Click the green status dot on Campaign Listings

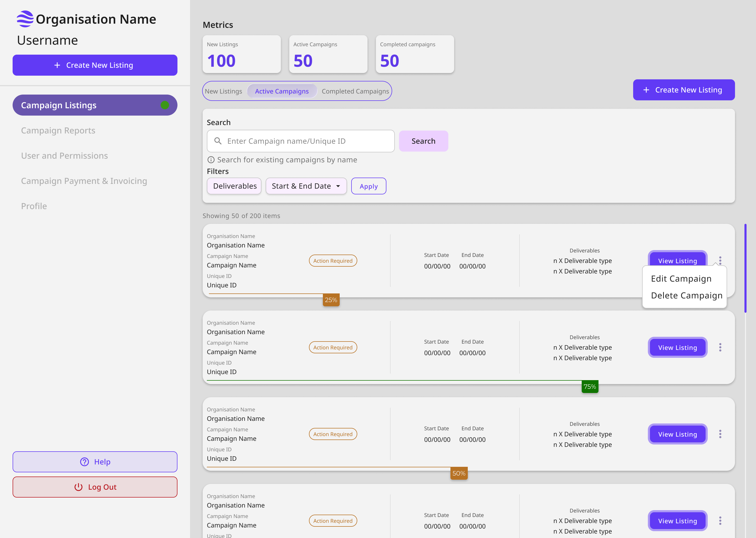point(165,105)
